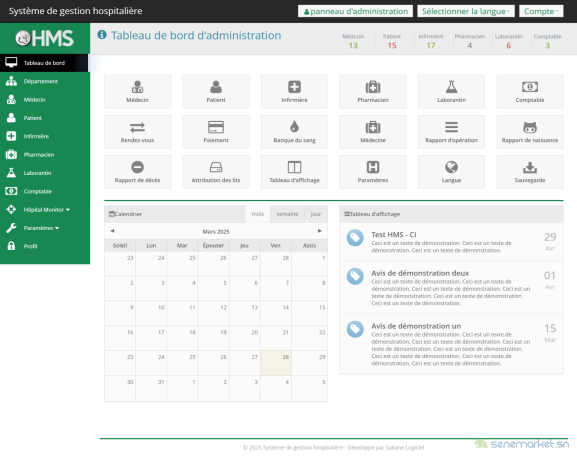577x460 pixels.
Task: Switch calendar to mois view
Action: (258, 214)
